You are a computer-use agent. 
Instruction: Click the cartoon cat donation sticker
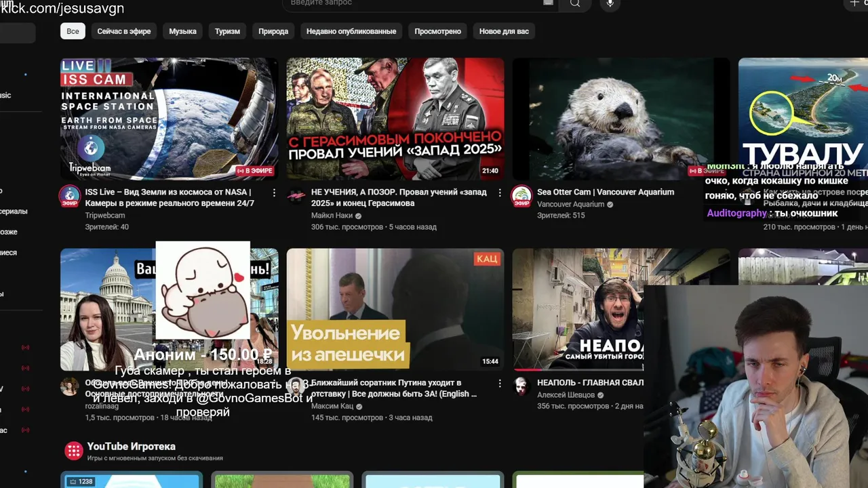click(x=203, y=290)
